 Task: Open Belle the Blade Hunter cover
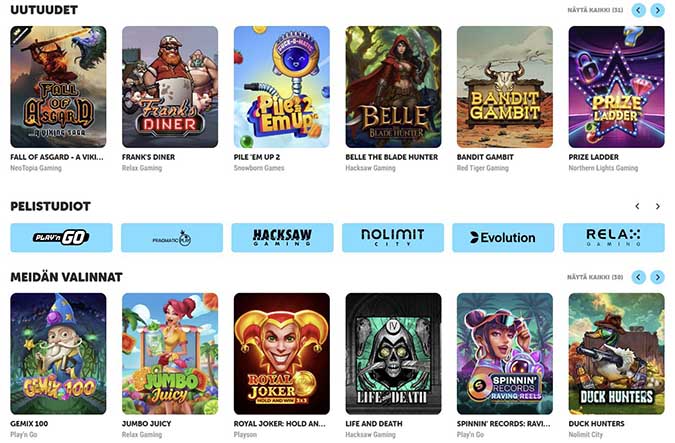(x=393, y=87)
